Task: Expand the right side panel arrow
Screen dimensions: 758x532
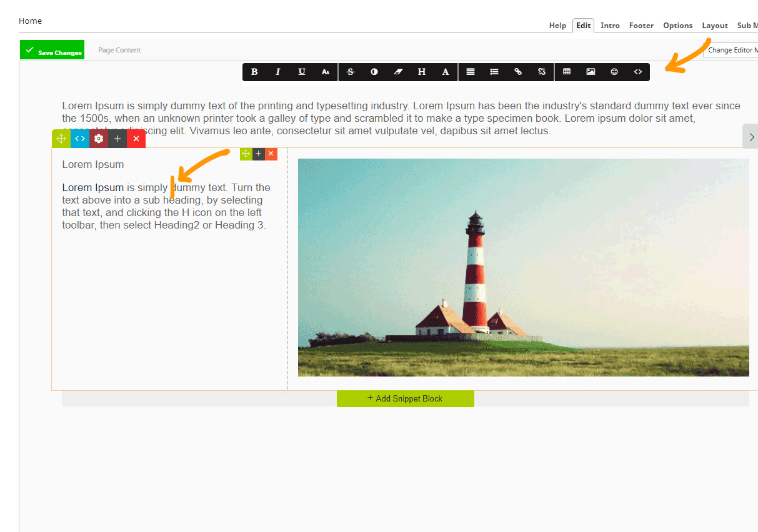Action: (751, 136)
